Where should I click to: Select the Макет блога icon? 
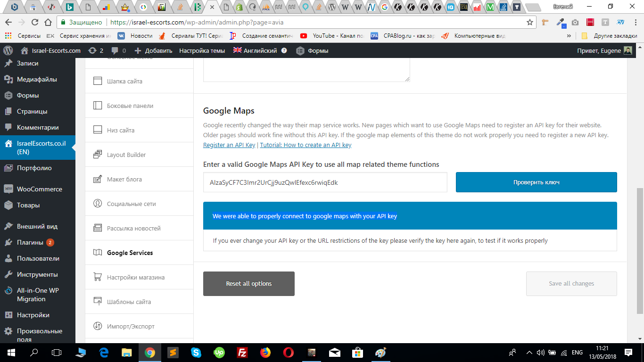point(98,179)
